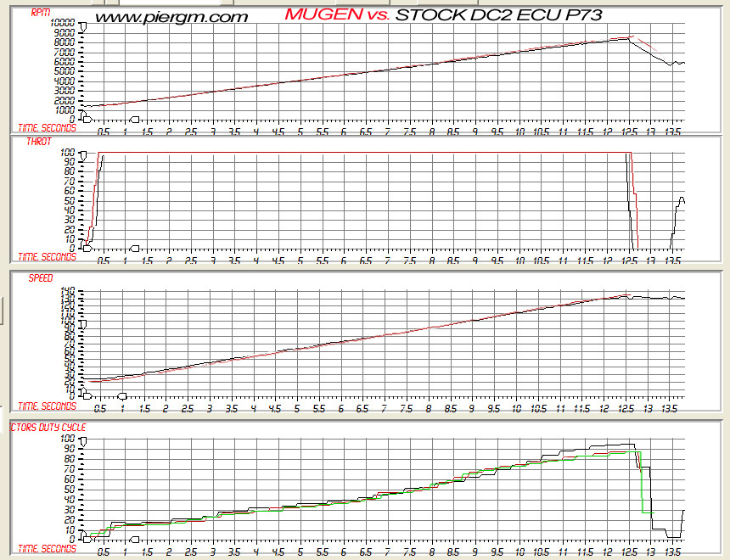Click the www.piergm.com link text

[171, 16]
